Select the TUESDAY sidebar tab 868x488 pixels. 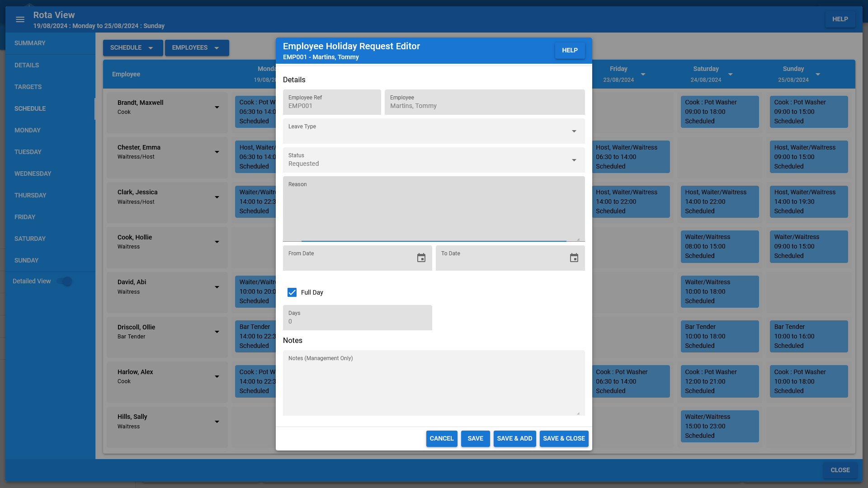(x=50, y=152)
